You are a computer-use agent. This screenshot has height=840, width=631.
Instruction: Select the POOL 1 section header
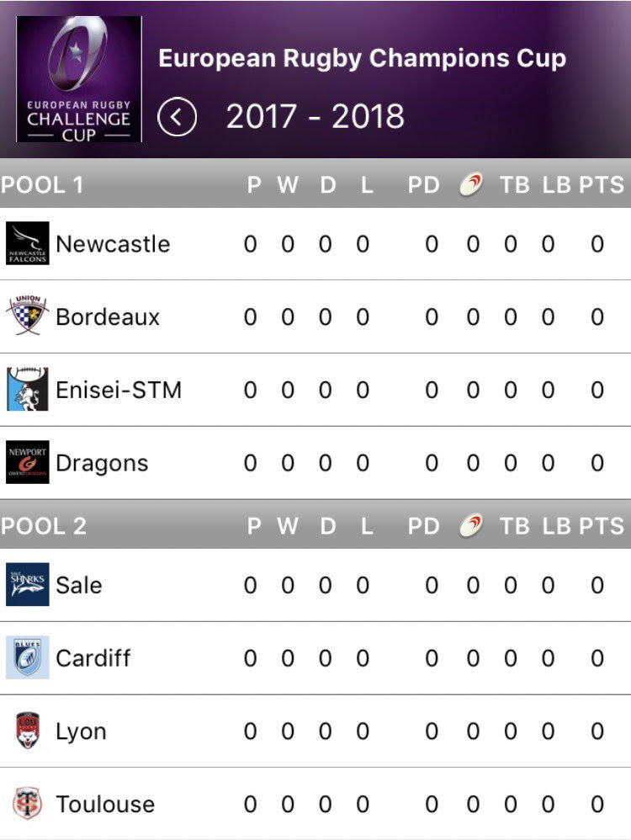click(43, 184)
